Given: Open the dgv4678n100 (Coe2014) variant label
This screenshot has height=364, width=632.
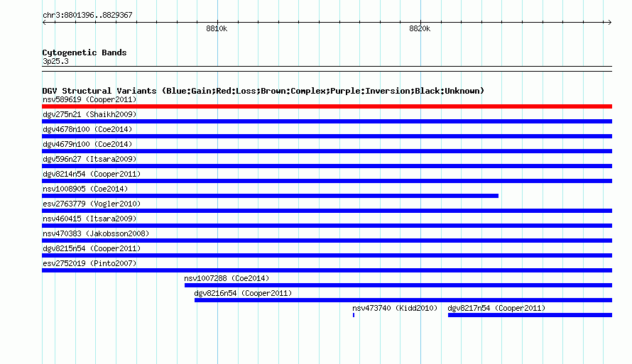Looking at the screenshot, I should [87, 129].
